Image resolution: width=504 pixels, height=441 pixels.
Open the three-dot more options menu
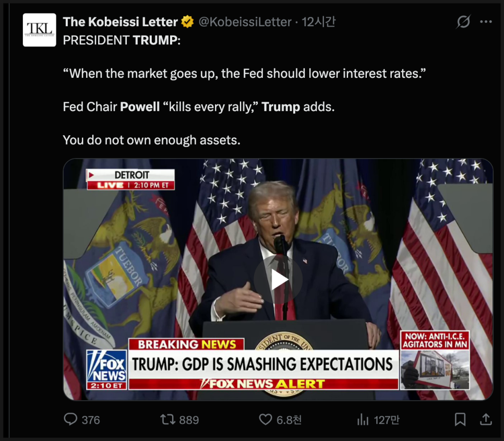click(x=486, y=22)
